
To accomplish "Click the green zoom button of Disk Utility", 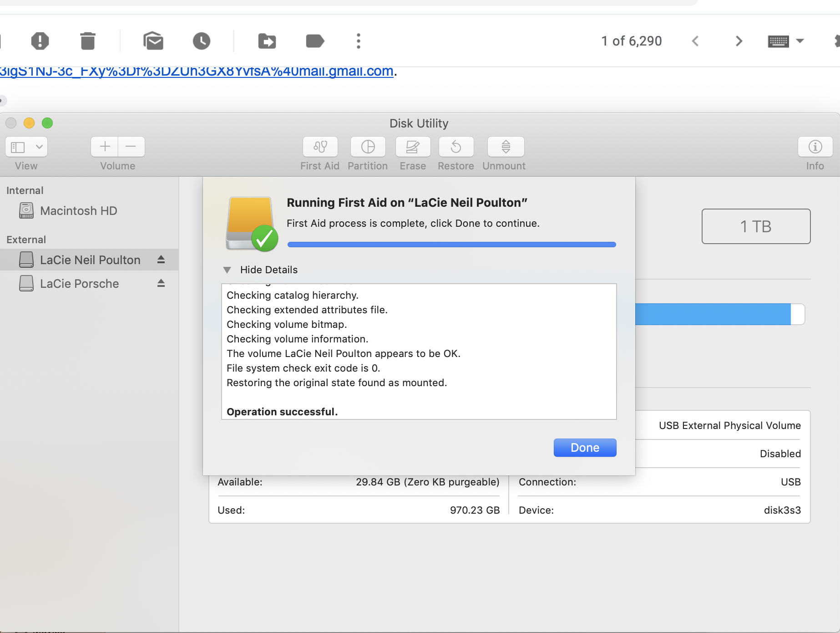I will coord(47,123).
